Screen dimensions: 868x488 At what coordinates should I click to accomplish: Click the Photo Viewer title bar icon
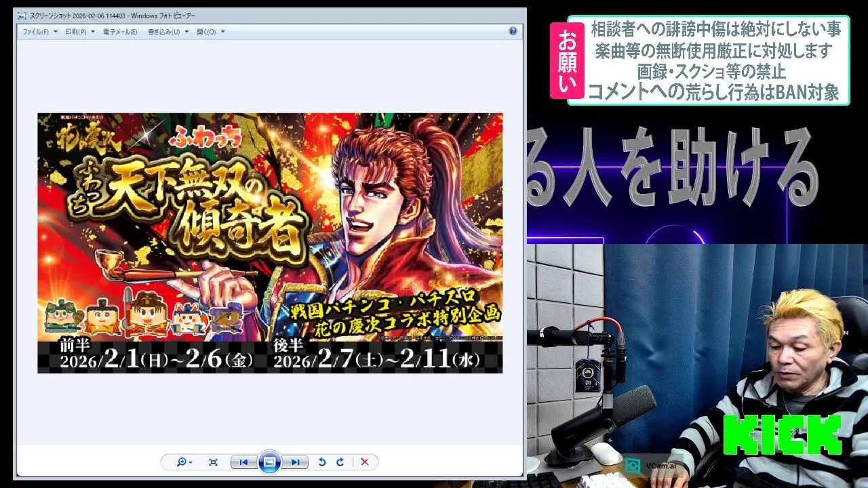pos(22,14)
